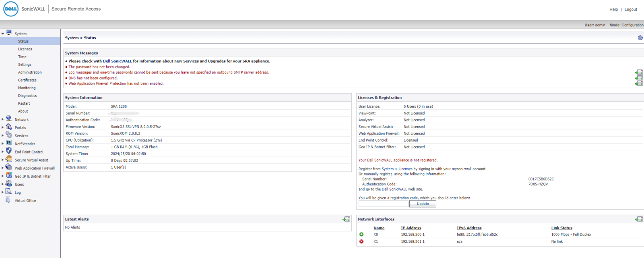Collapse the System section arrow
Image resolution: width=644 pixels, height=258 pixels.
tap(3, 34)
